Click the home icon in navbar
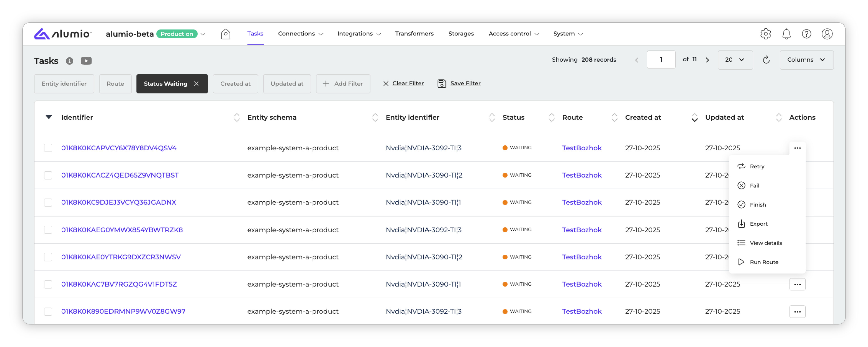The image size is (868, 347). click(x=225, y=34)
